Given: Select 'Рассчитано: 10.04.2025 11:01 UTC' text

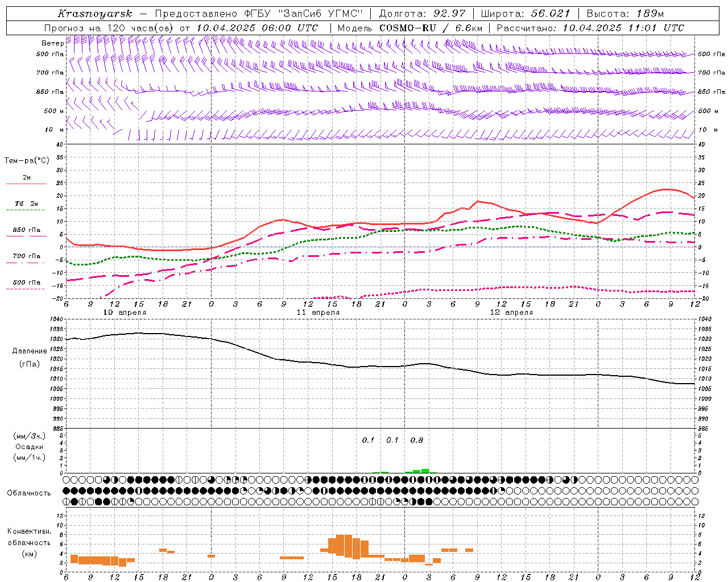Looking at the screenshot, I should click(590, 28).
